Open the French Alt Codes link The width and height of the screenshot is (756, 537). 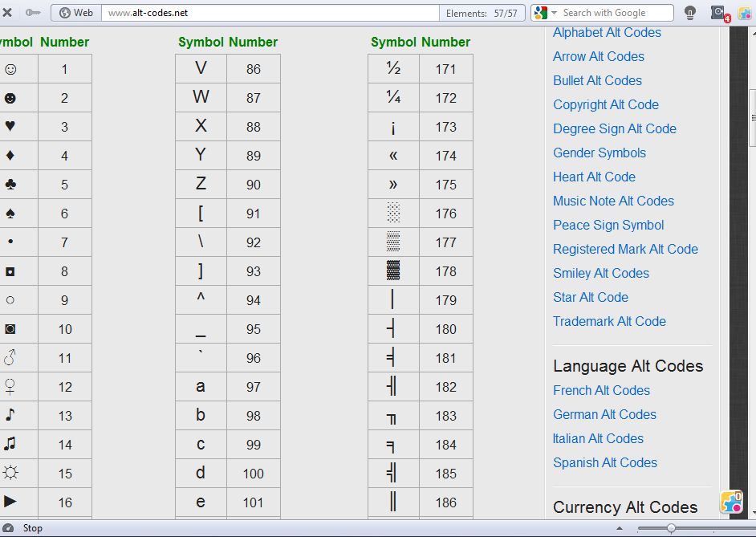[601, 390]
